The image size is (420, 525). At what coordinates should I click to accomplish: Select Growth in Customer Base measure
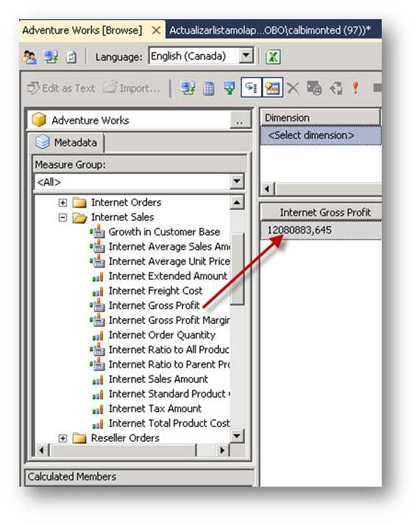164,232
